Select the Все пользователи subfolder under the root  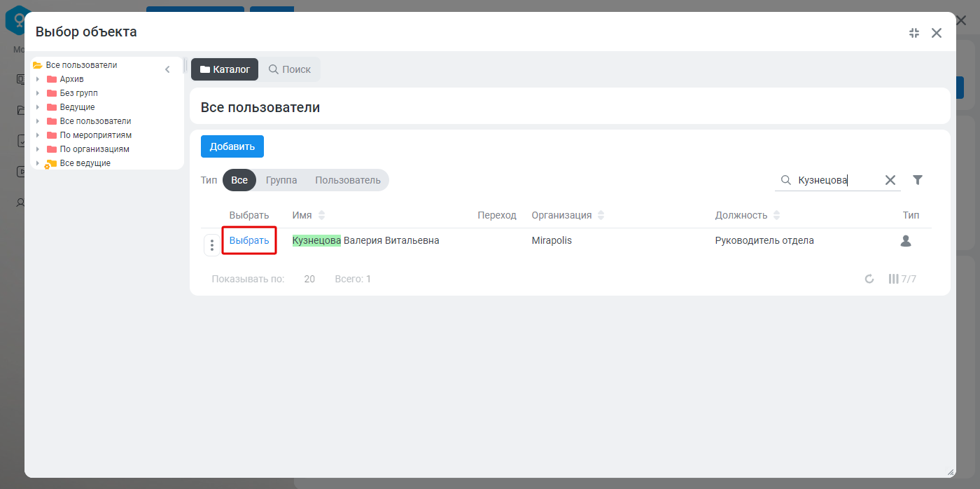point(95,121)
